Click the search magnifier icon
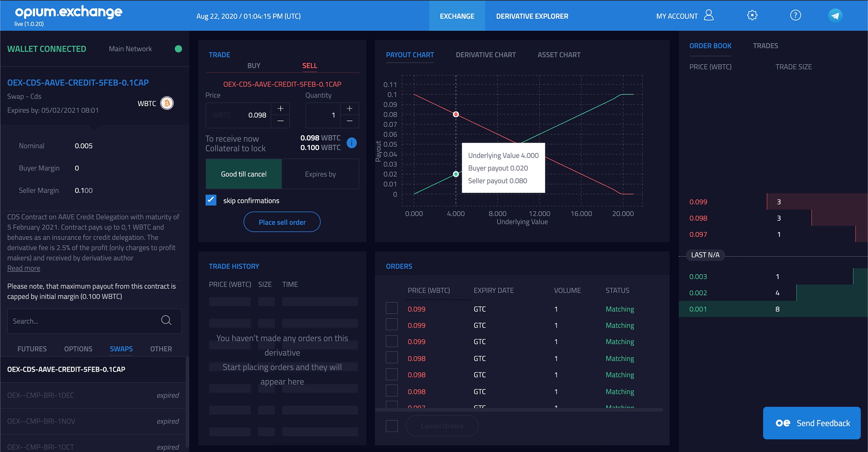 point(166,320)
